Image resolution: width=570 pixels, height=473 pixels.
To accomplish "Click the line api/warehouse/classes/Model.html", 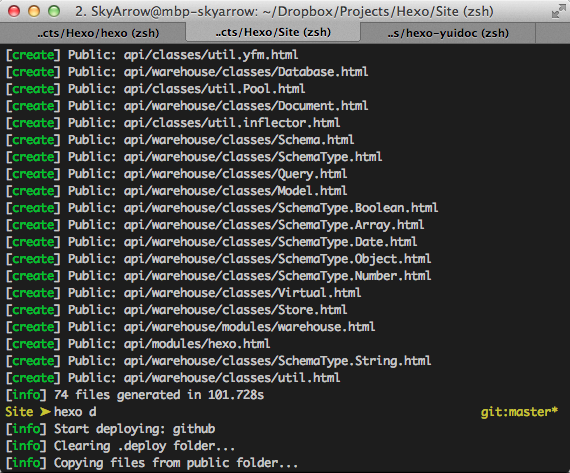I will point(176,191).
